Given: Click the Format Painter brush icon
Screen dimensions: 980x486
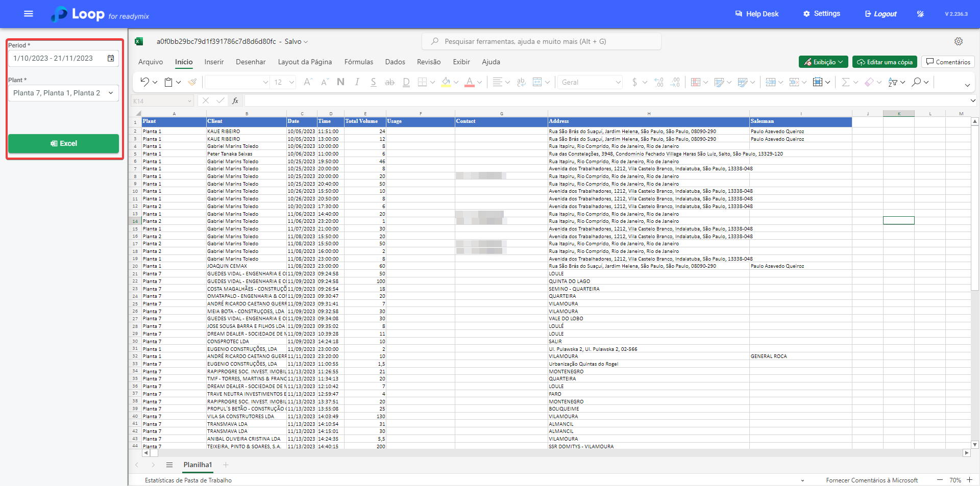Looking at the screenshot, I should [x=192, y=82].
